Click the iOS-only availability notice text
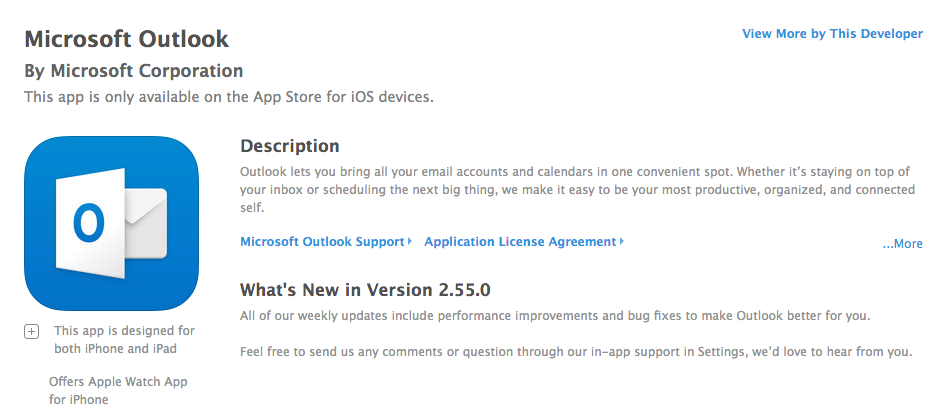948x416 pixels. 229,97
